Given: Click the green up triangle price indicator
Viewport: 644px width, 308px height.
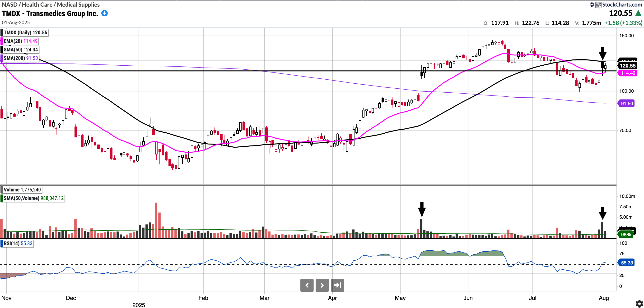Looking at the screenshot, I should [x=638, y=13].
